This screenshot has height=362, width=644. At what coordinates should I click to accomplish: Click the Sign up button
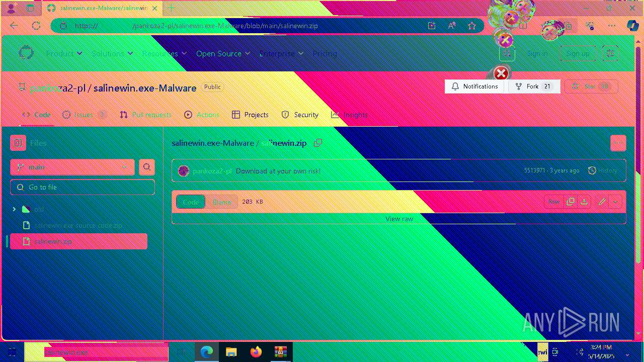pyautogui.click(x=578, y=53)
